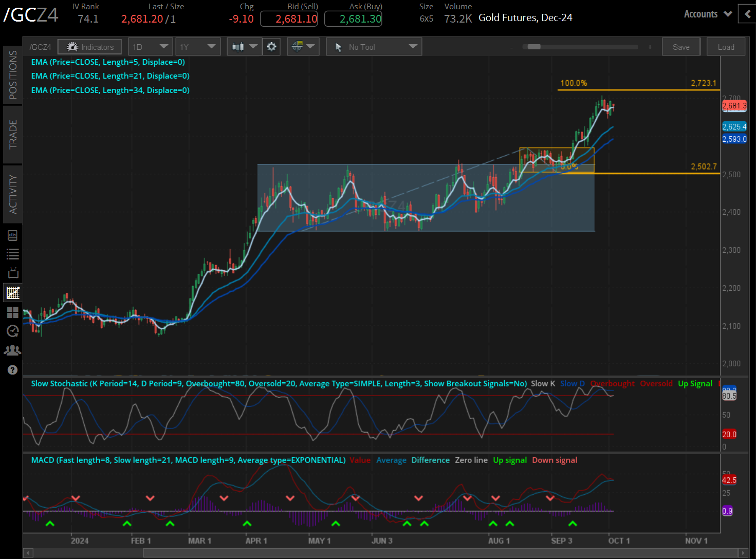756x559 pixels.
Task: Open the No Tool drawing dropdown
Action: point(374,46)
